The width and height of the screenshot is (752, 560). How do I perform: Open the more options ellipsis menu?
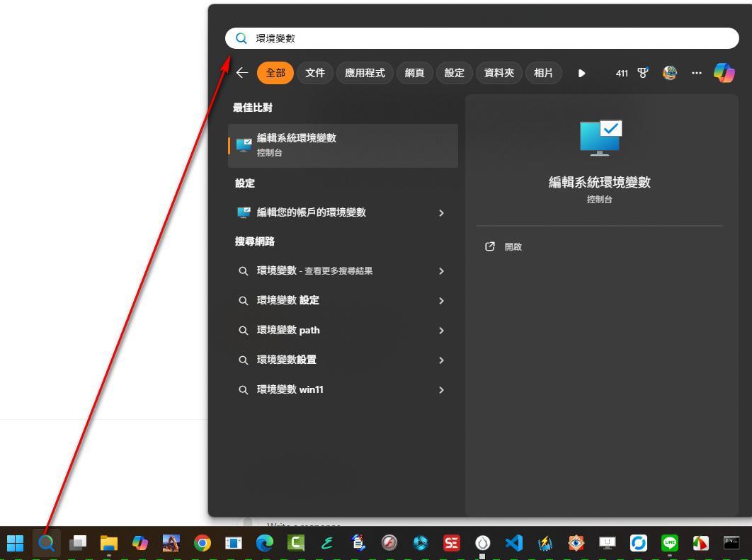tap(697, 73)
